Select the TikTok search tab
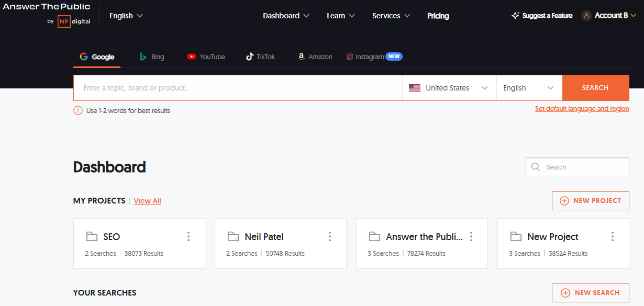This screenshot has width=644, height=306. (x=260, y=56)
